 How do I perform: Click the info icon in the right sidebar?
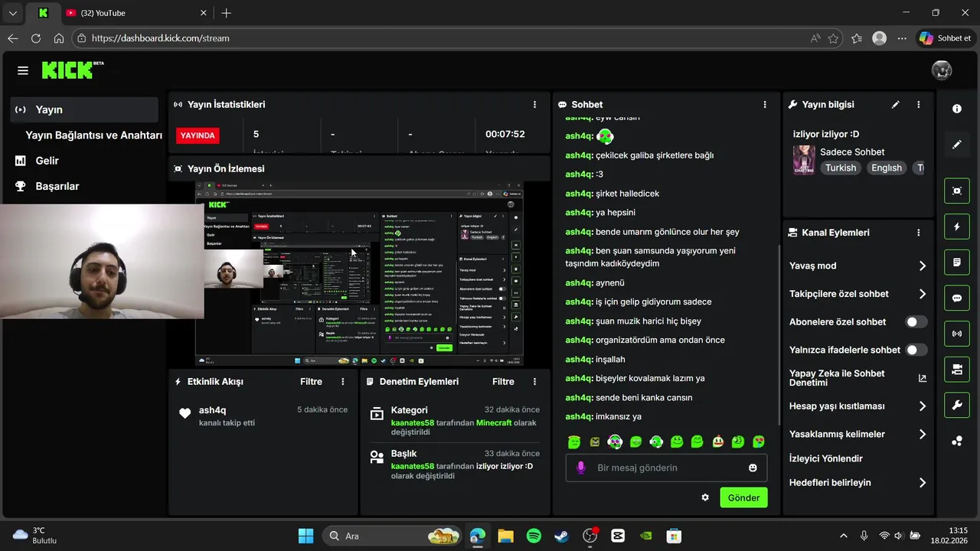click(957, 109)
